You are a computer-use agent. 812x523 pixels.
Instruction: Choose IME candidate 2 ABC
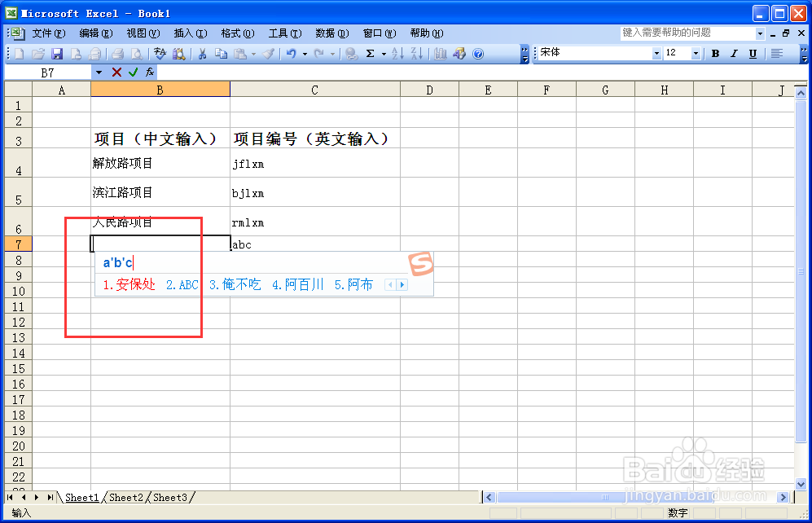(x=182, y=284)
